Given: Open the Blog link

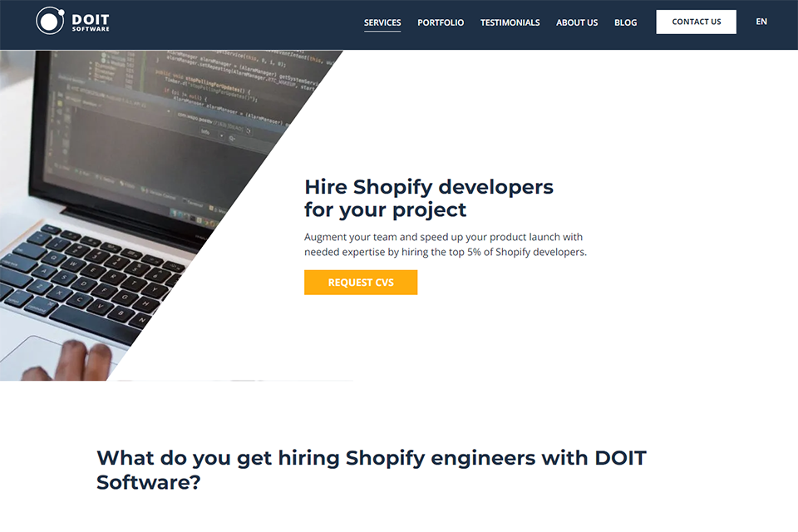Looking at the screenshot, I should click(x=625, y=22).
